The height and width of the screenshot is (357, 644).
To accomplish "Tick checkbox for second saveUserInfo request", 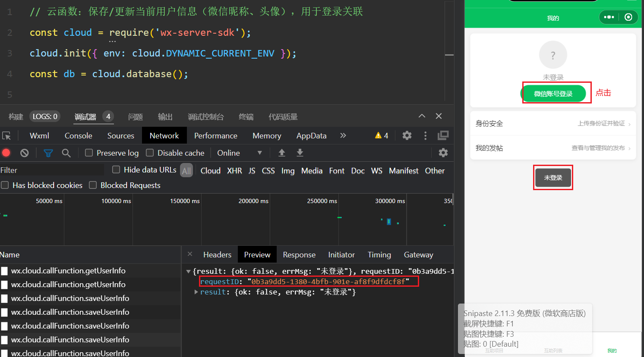I will pyautogui.click(x=4, y=312).
